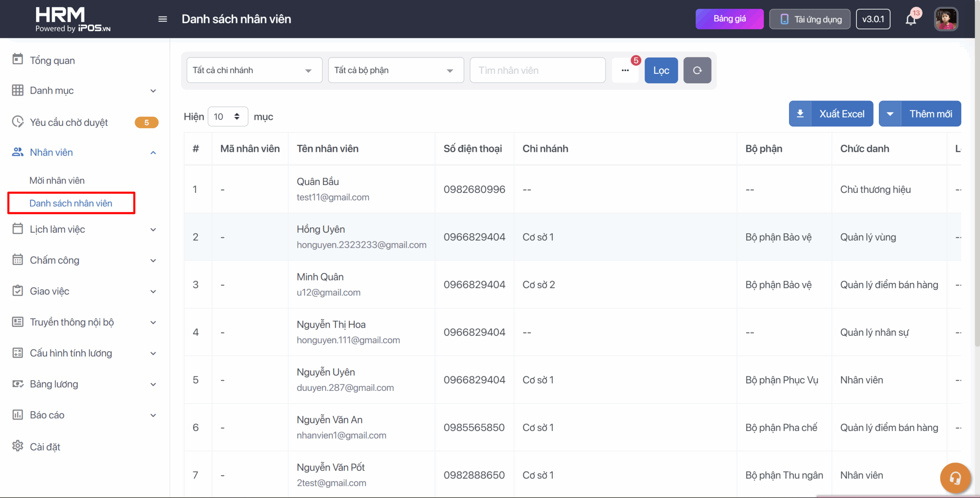980x498 pixels.
Task: Click the Xuất Excel download icon
Action: (x=800, y=114)
